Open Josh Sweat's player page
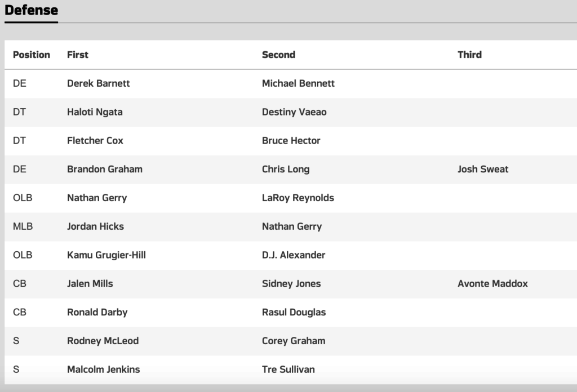This screenshot has width=577, height=392. coord(482,169)
